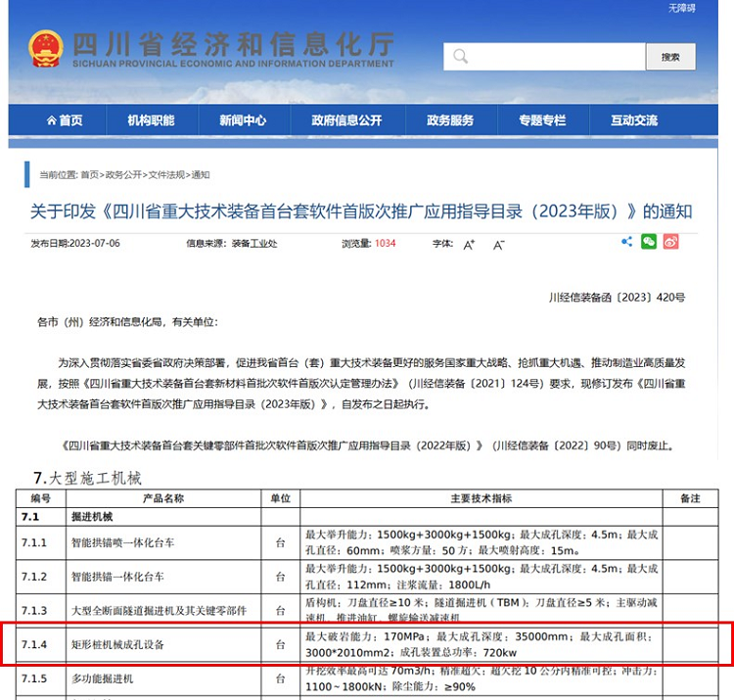Share via the green WeChat icon

click(649, 242)
